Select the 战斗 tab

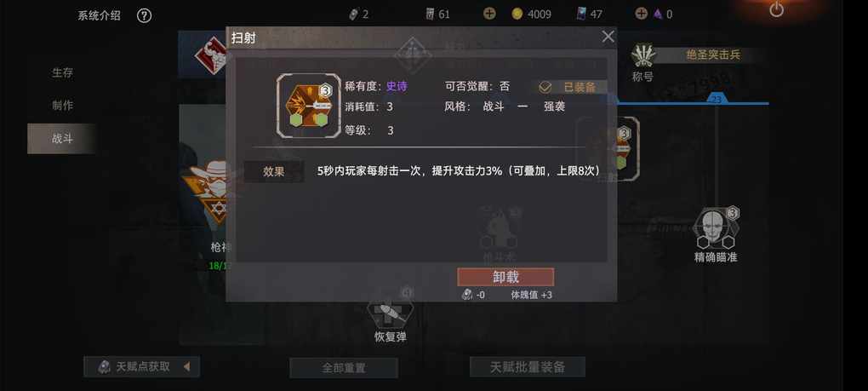coord(62,139)
